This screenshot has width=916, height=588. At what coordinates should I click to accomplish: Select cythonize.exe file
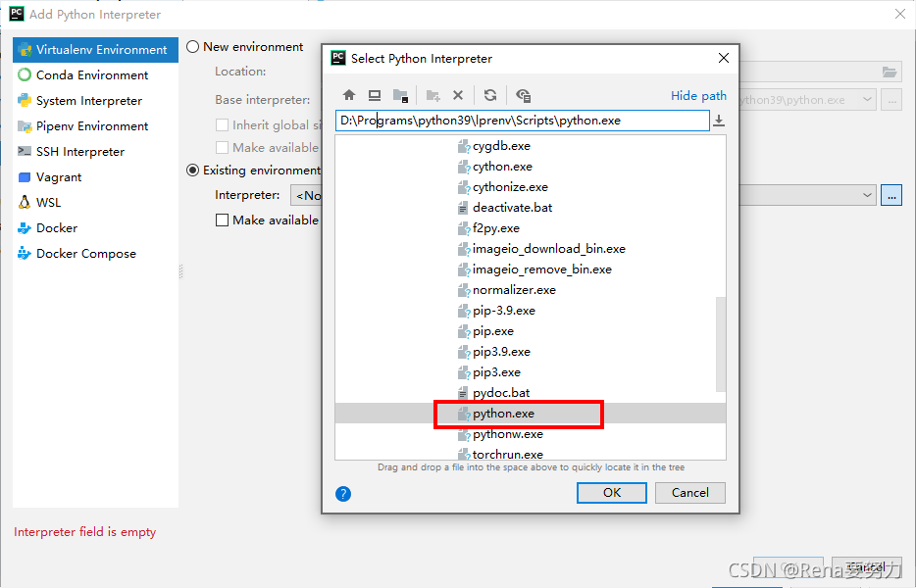coord(510,187)
